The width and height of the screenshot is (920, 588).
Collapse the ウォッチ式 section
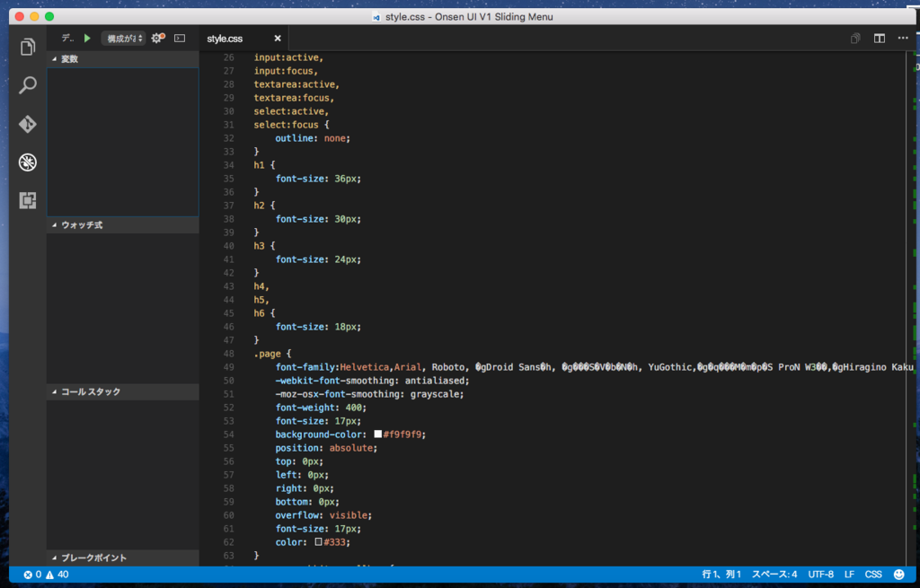point(123,225)
